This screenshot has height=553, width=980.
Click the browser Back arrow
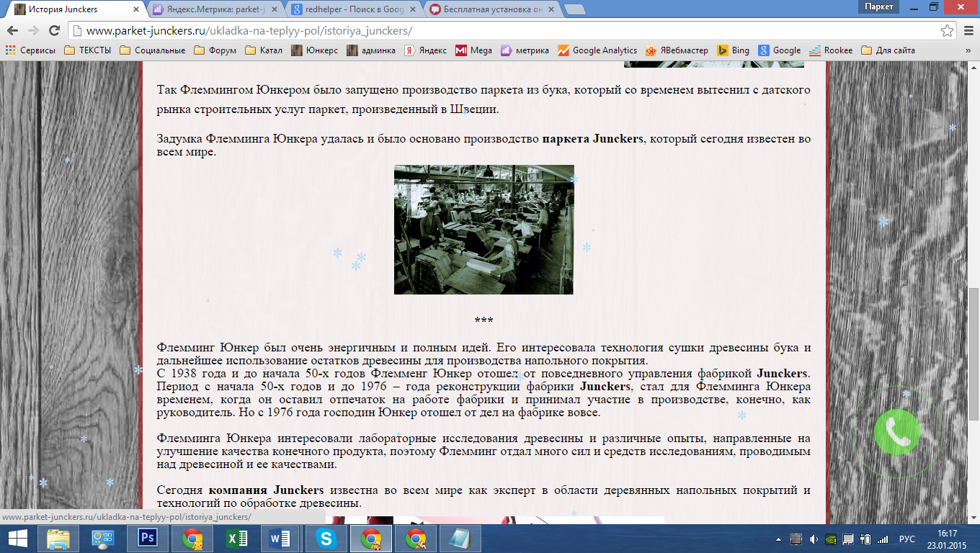coord(13,31)
